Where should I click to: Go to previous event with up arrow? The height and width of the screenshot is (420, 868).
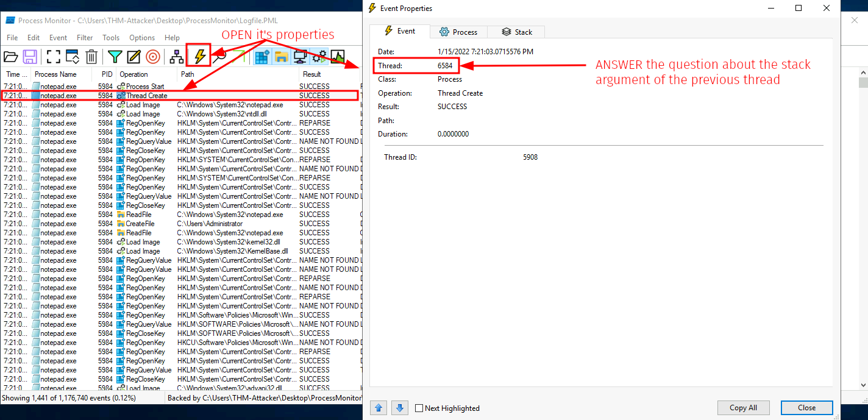coord(379,407)
